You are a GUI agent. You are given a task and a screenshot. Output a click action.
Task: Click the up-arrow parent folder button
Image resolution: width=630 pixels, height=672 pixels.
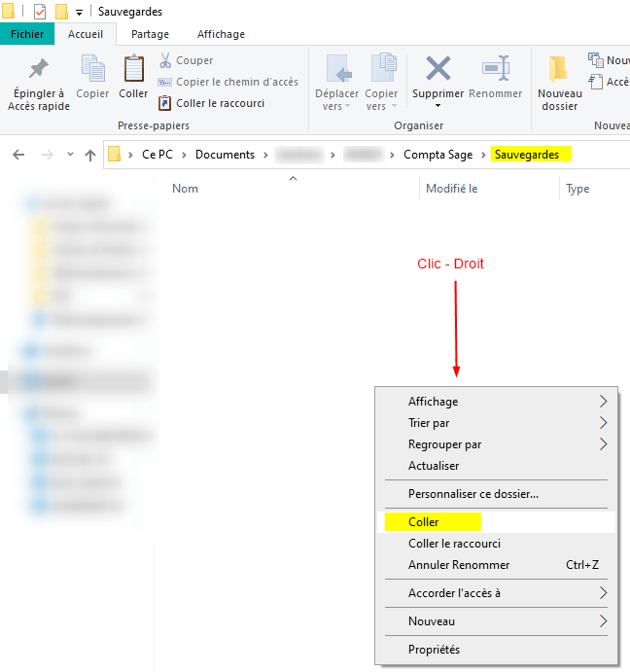pos(90,155)
